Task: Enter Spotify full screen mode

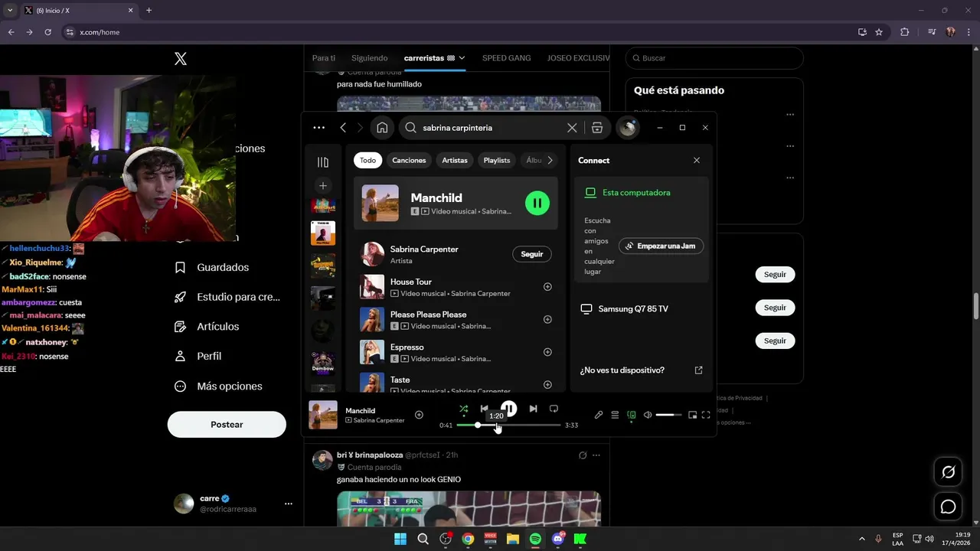Action: click(706, 415)
